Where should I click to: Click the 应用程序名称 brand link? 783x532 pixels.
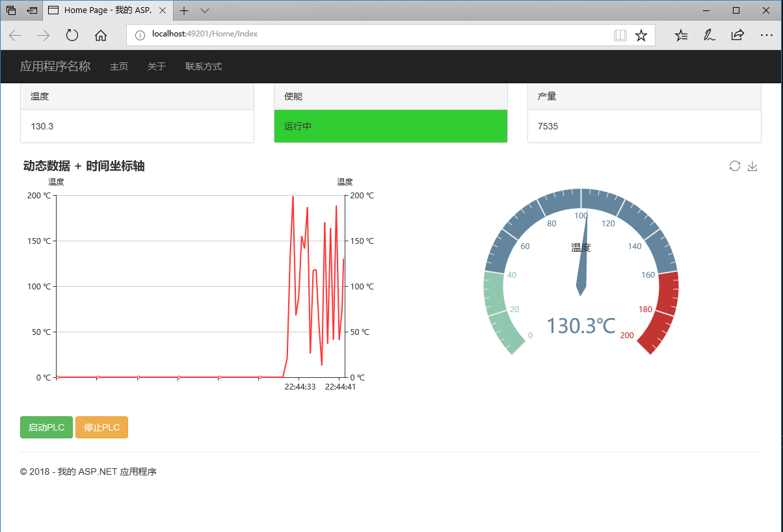pos(55,66)
